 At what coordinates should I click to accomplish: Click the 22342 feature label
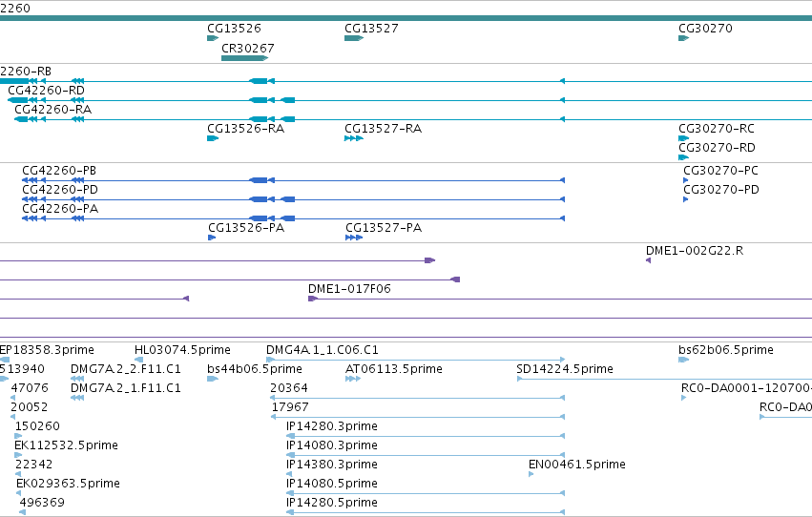tap(33, 465)
